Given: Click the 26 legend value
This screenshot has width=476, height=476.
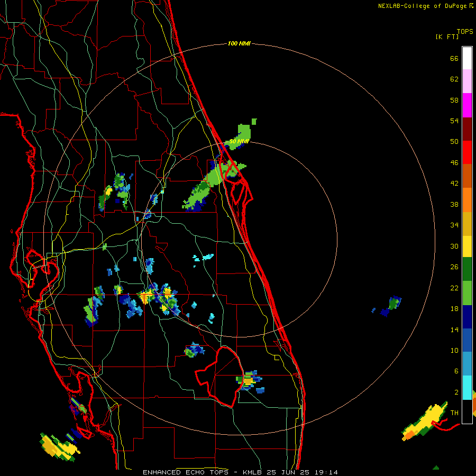Looking at the screenshot, I should pyautogui.click(x=454, y=267).
